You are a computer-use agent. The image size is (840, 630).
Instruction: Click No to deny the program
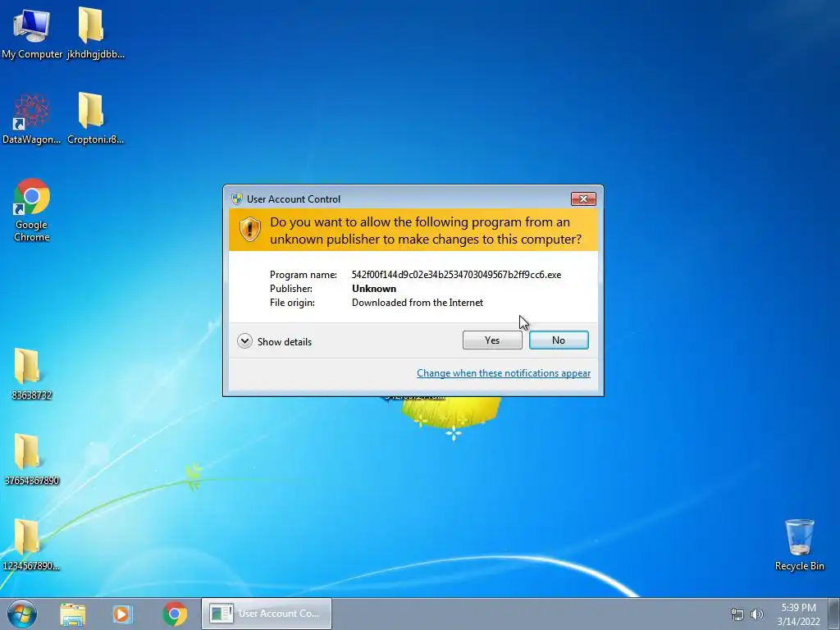pyautogui.click(x=559, y=340)
